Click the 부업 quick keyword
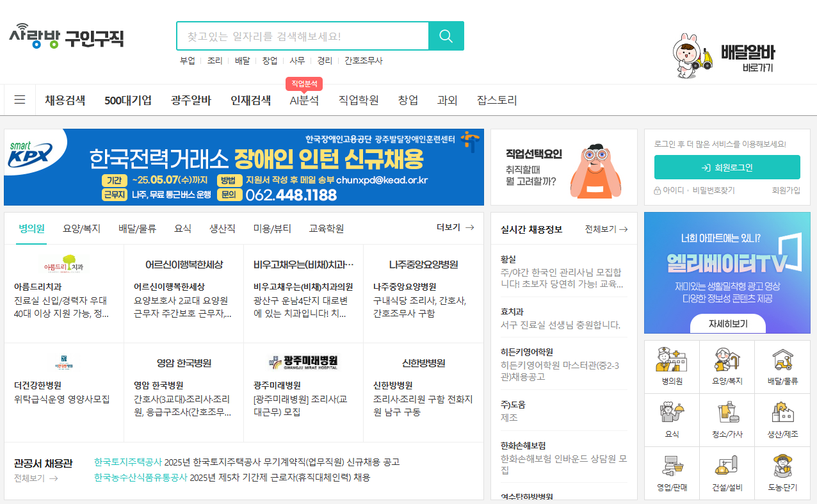Screen dimensions: 817x504 [x=188, y=61]
